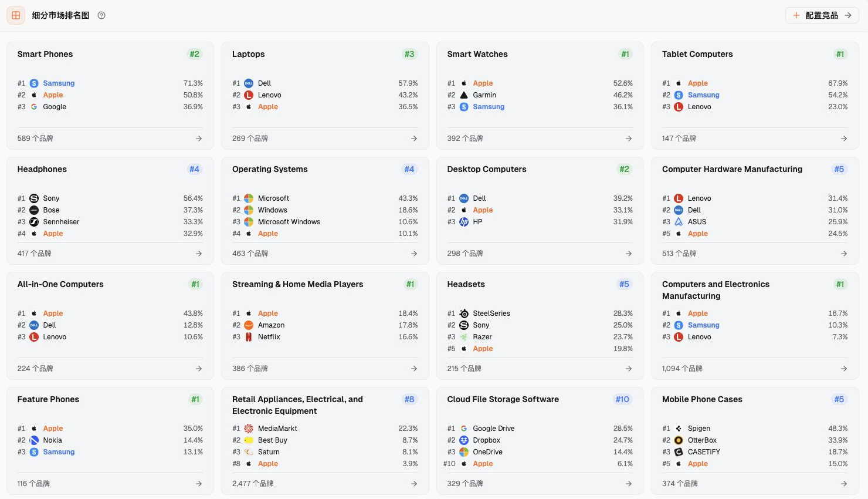Screen dimensions: 868x499
Task: Select Google in the Smart Phones ranking
Action: [55, 107]
